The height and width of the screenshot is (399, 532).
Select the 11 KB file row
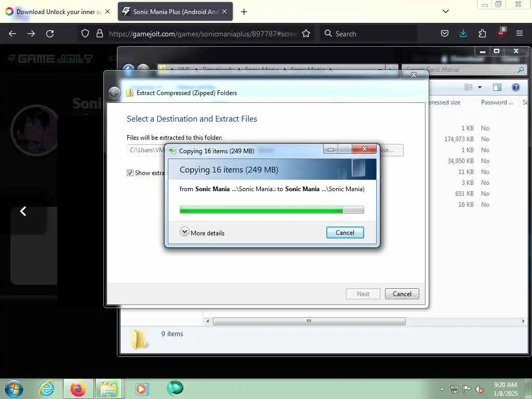(478, 171)
